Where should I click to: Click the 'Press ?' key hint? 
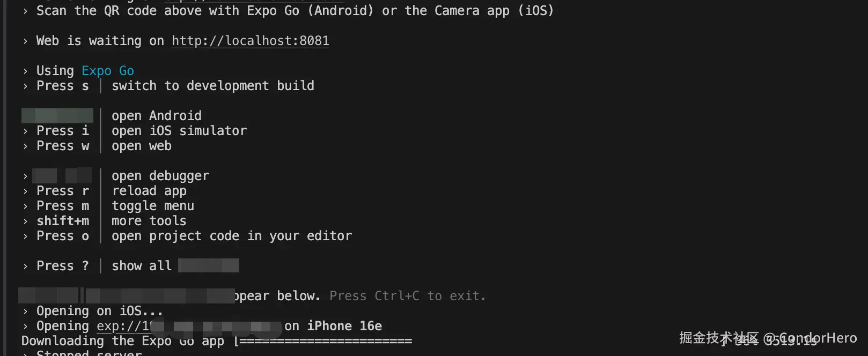click(62, 266)
